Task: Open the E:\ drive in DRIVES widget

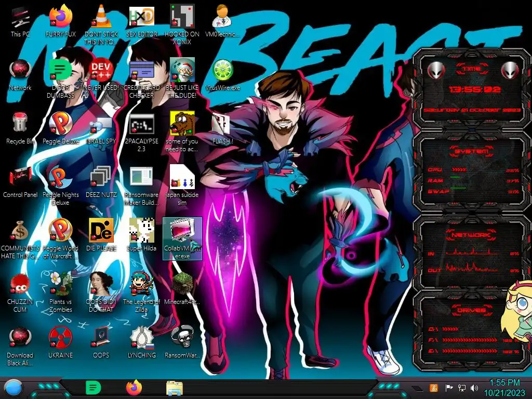Action: (473, 351)
